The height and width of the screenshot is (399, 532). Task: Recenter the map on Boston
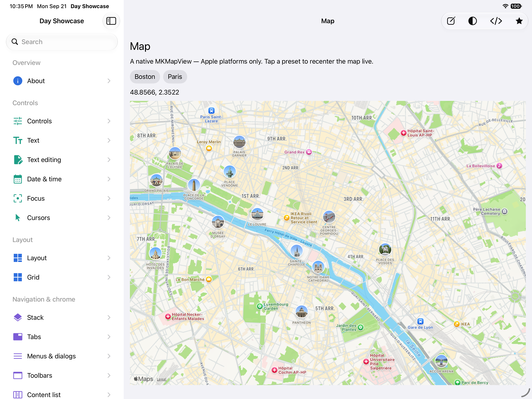[x=145, y=77]
